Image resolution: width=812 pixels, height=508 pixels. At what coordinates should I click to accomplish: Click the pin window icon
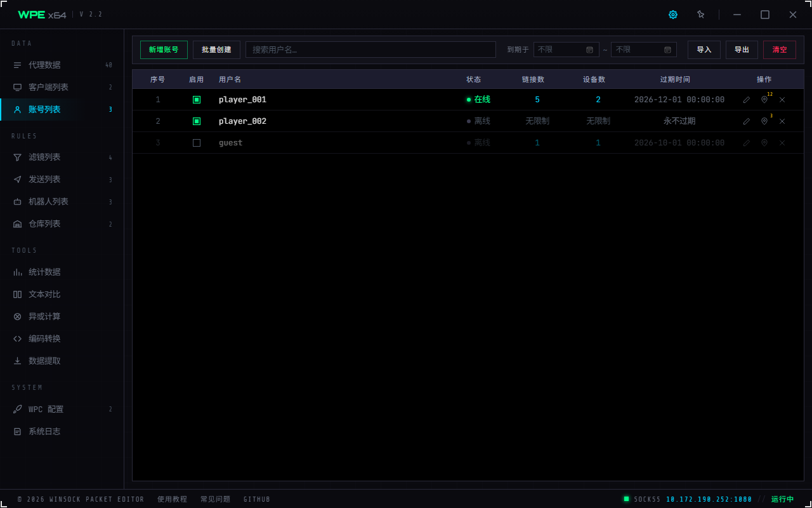click(x=701, y=15)
